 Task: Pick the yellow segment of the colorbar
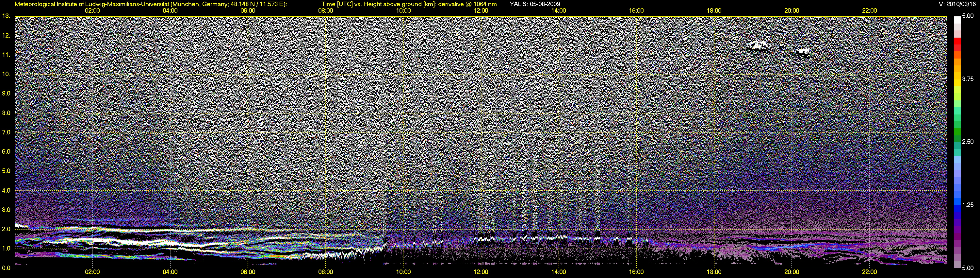[x=957, y=83]
